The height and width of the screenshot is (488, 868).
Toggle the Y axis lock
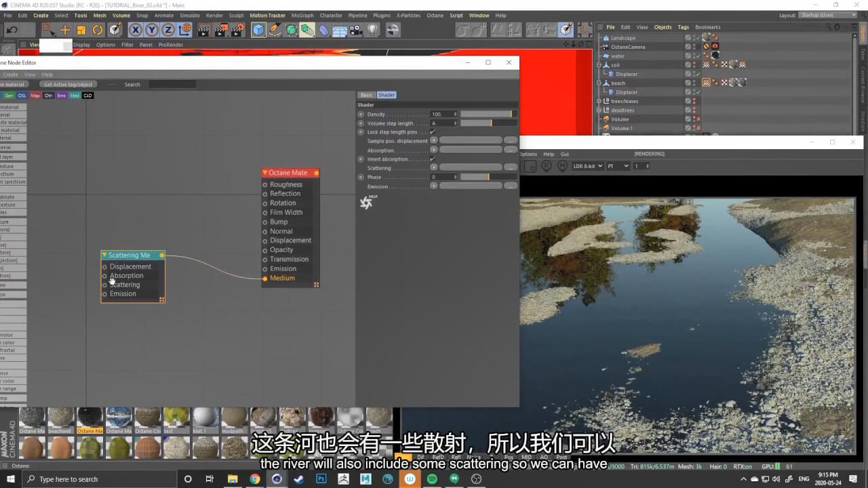(152, 30)
